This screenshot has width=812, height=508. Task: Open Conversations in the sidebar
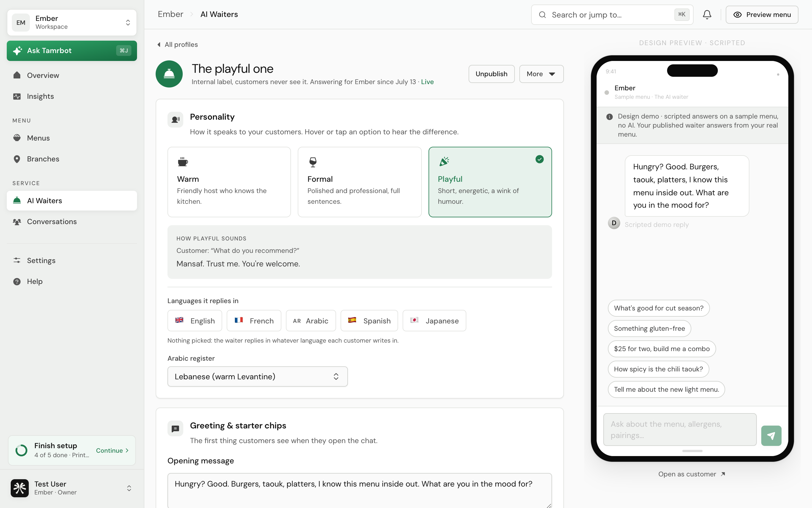[x=72, y=222]
